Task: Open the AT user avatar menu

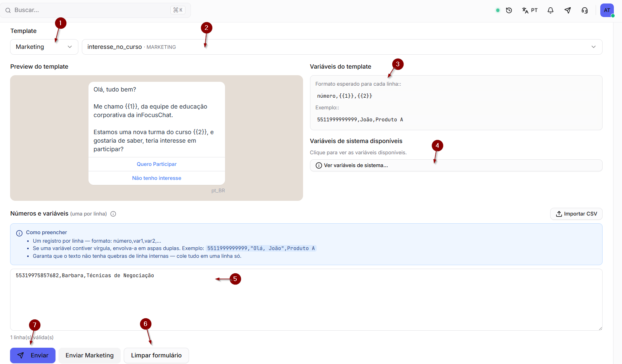Action: [x=607, y=10]
